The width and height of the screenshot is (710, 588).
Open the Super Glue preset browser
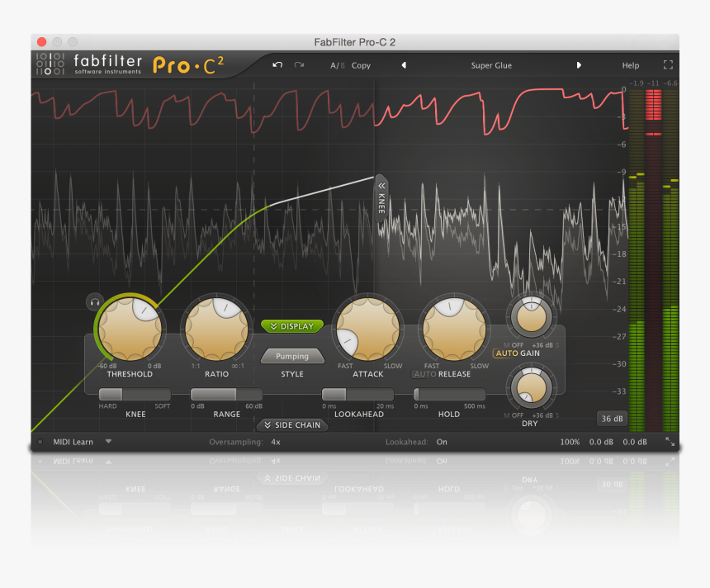click(491, 64)
